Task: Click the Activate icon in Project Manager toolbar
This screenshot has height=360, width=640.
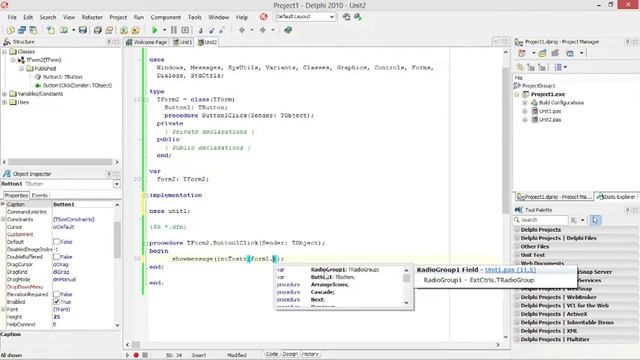Action: pyautogui.click(x=522, y=53)
